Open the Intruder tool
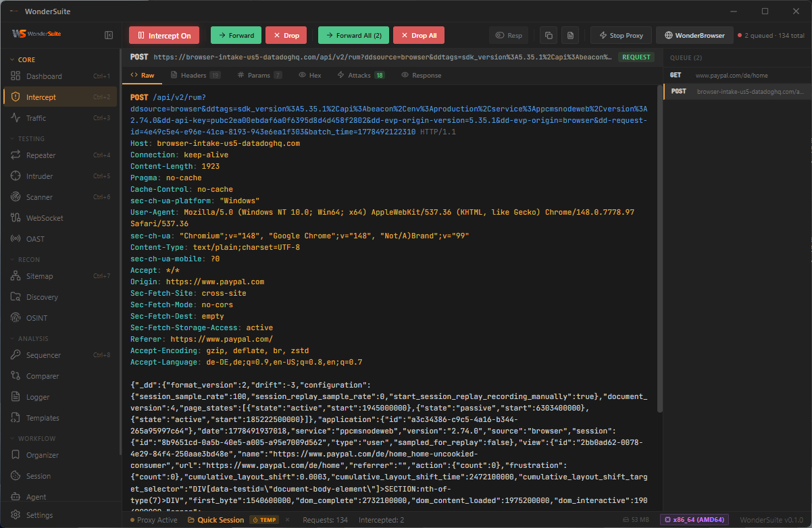The height and width of the screenshot is (528, 812). (59, 176)
